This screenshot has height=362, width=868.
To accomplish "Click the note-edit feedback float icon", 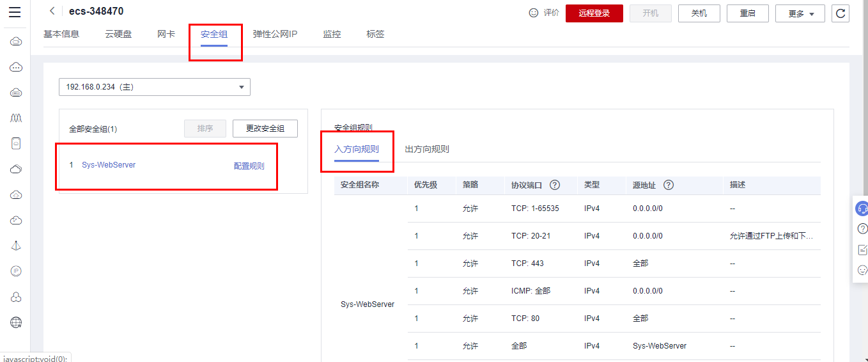I will click(862, 249).
